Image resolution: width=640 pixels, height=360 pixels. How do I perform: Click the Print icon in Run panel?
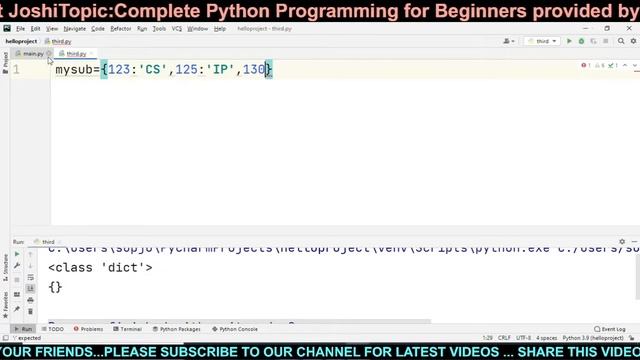(30, 300)
